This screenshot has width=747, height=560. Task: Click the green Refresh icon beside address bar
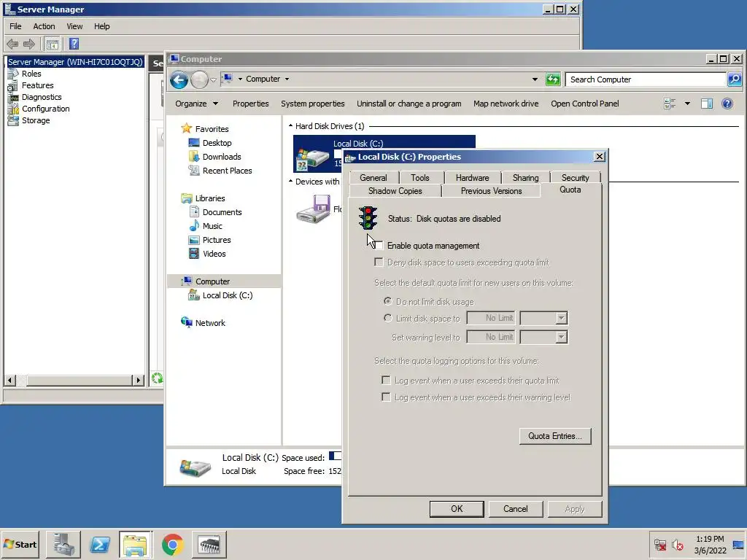point(553,79)
